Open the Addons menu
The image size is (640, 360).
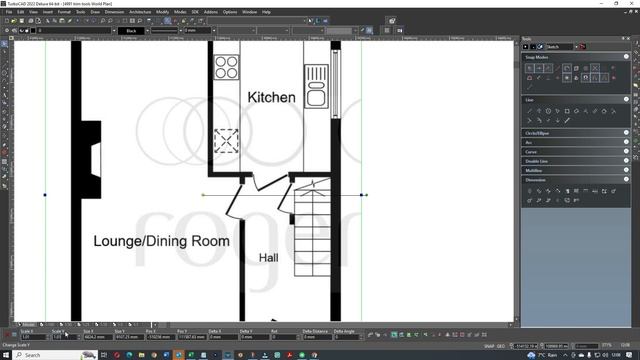211,12
